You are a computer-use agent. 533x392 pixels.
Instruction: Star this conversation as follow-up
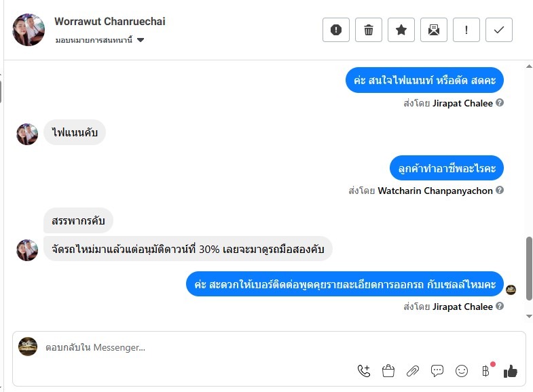coord(401,30)
